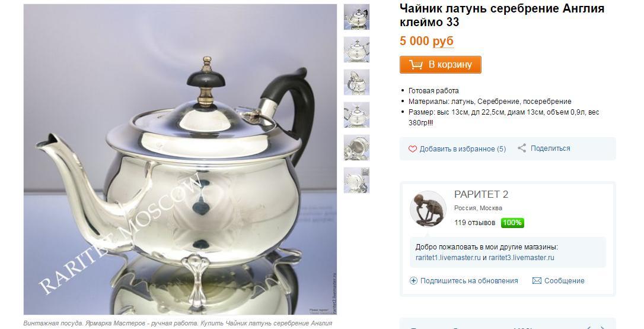This screenshot has width=644, height=329.
Task: Click the shopping cart icon
Action: pos(416,65)
